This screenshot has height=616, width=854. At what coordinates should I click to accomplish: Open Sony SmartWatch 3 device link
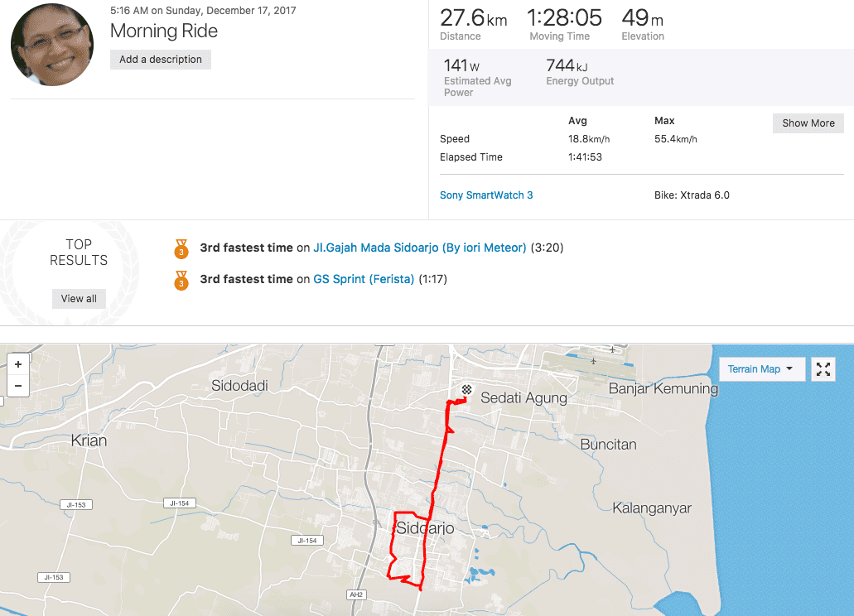(486, 195)
